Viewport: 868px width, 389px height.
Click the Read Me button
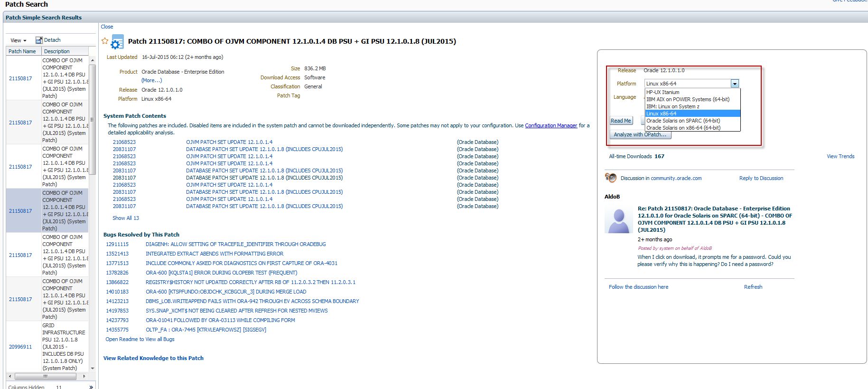621,121
